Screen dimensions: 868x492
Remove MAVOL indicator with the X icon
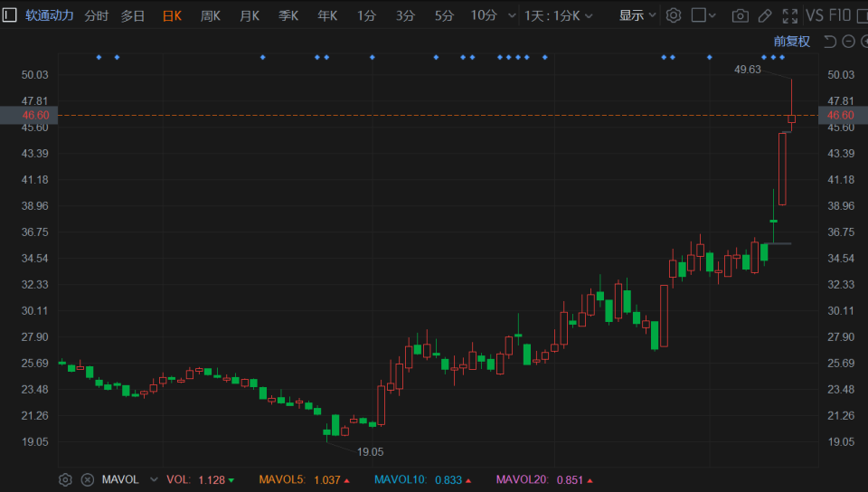pos(88,480)
